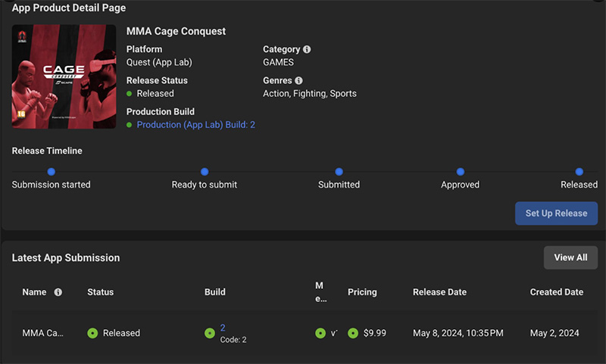Click the MMA Ca... submission name cell

point(43,333)
